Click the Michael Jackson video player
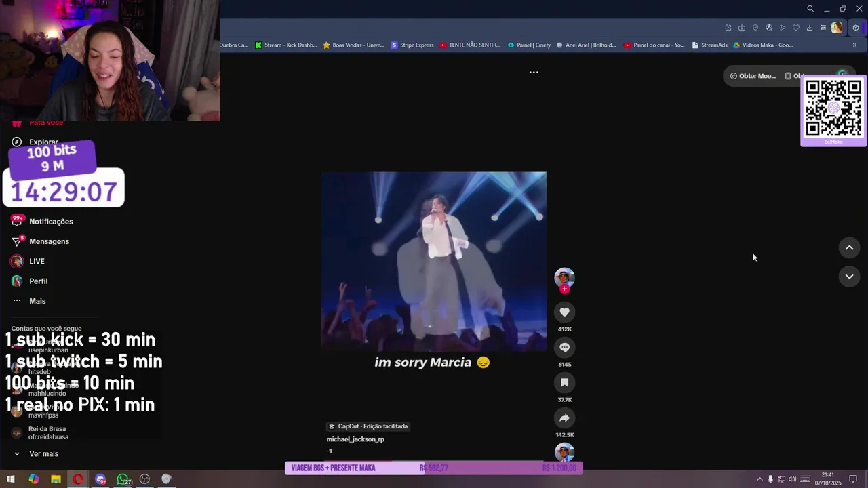Image resolution: width=868 pixels, height=488 pixels. pyautogui.click(x=434, y=261)
